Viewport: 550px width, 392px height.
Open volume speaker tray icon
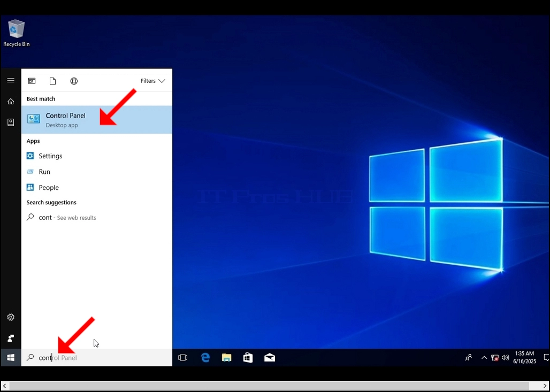pos(505,358)
